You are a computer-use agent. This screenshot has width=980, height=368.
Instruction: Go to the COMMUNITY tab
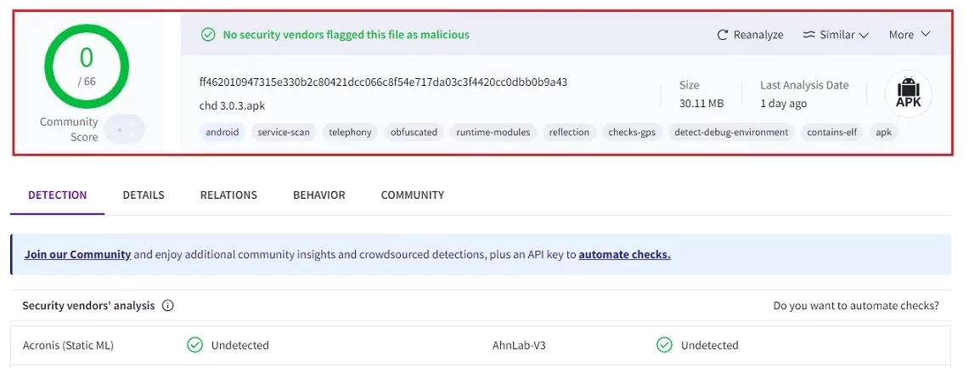(x=413, y=195)
